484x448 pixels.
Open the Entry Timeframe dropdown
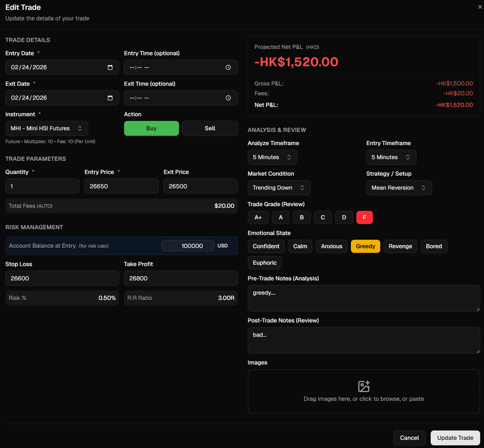click(x=391, y=157)
